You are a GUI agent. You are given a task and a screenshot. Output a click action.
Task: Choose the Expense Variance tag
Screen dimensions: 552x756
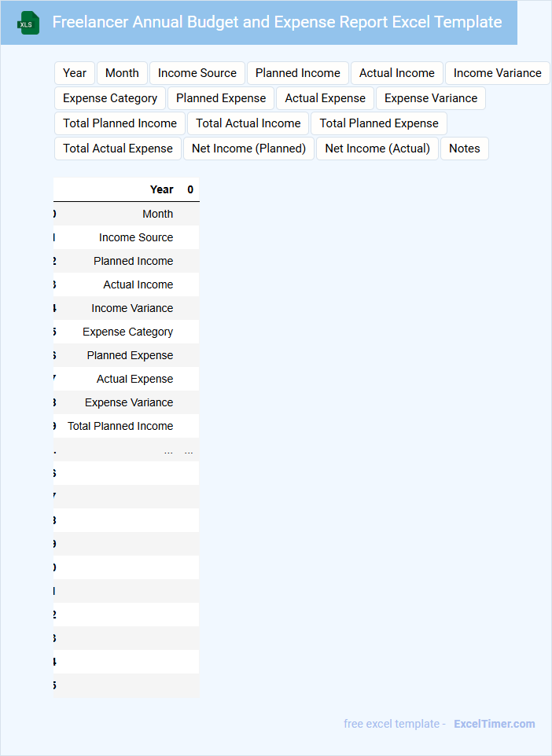[x=431, y=98]
